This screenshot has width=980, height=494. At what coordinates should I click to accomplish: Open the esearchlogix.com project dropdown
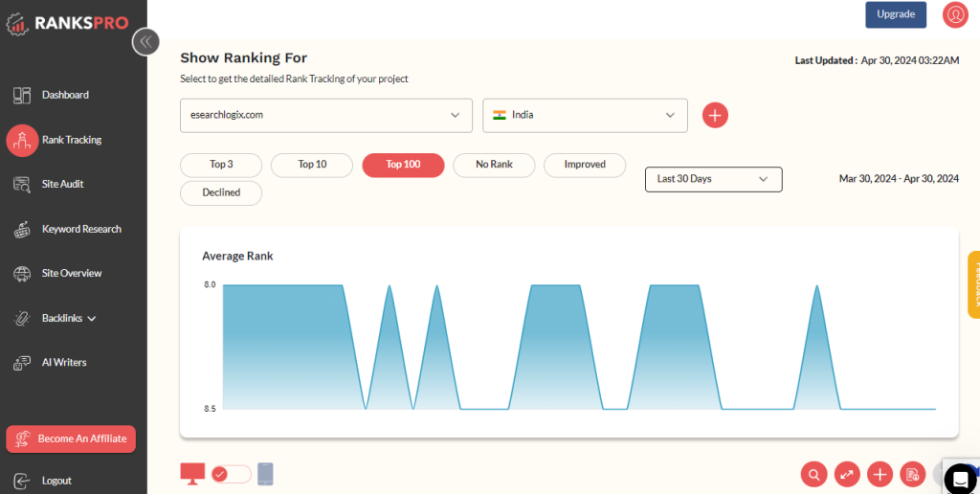326,115
